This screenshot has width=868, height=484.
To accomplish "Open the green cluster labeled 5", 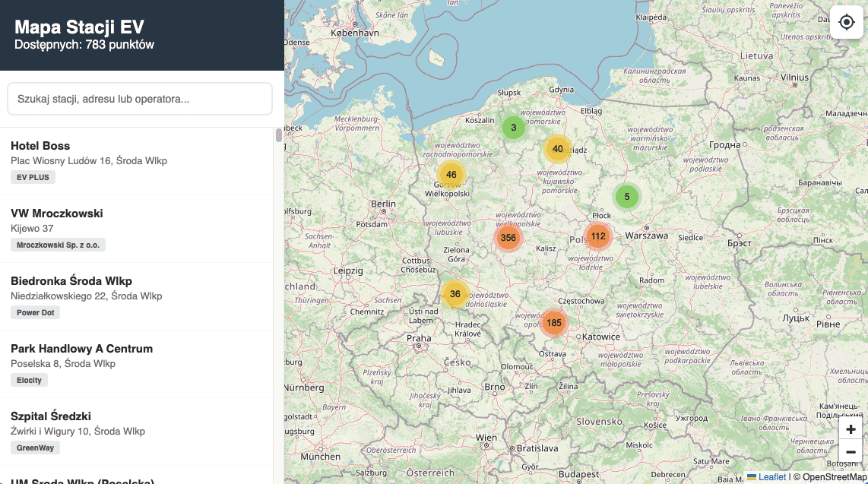I will [627, 198].
